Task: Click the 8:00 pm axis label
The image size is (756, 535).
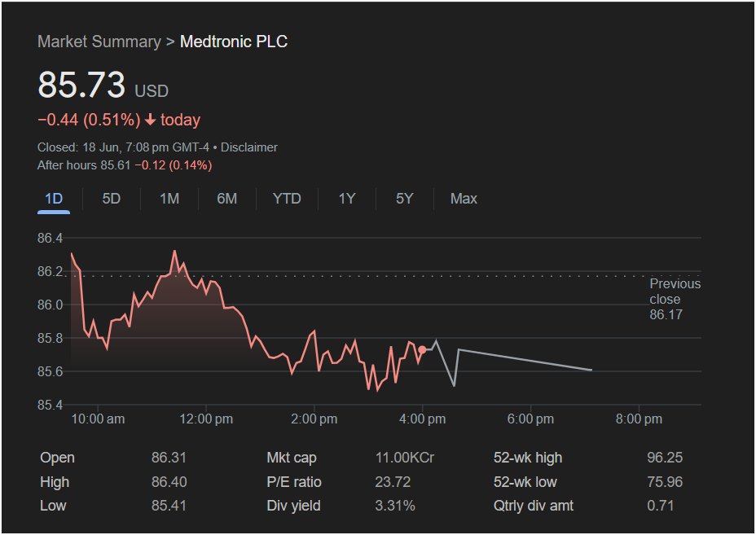Action: click(639, 419)
